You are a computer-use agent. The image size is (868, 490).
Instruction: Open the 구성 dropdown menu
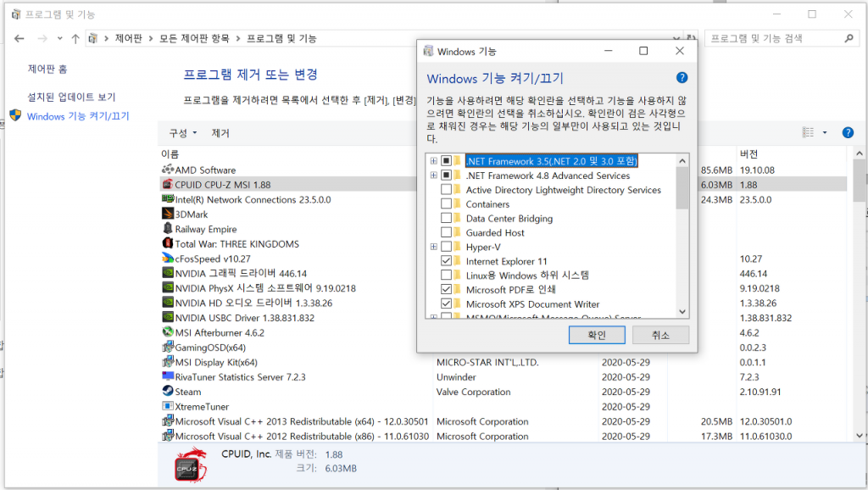tap(183, 133)
